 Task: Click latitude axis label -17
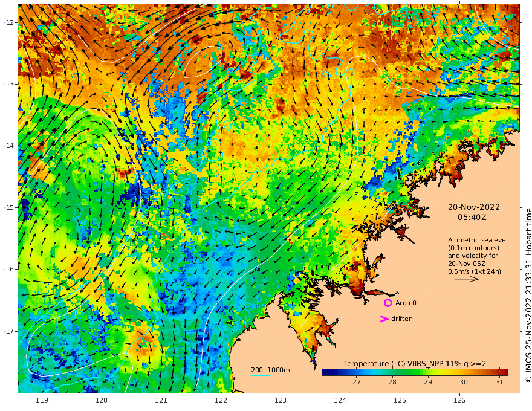(x=10, y=331)
